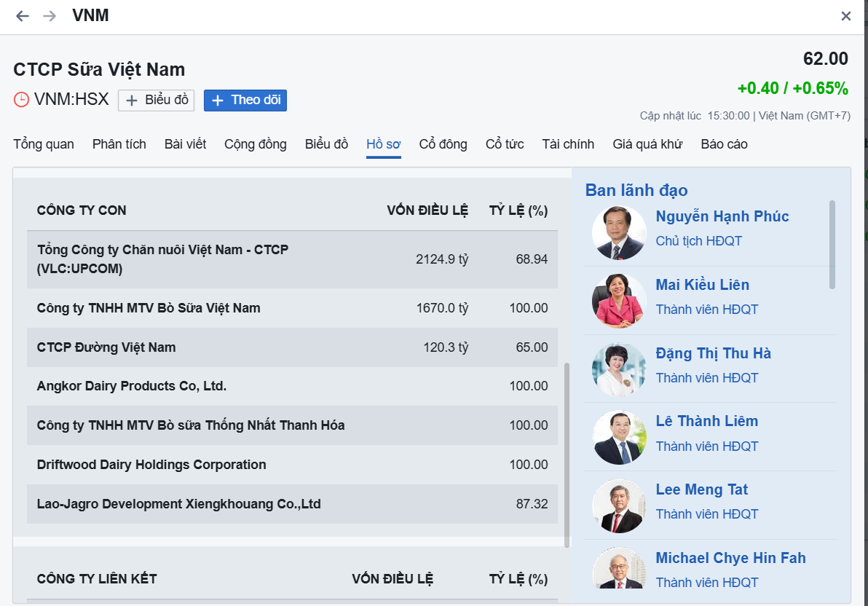868x606 pixels.
Task: Select the Hồ sơ tab
Action: pyautogui.click(x=384, y=144)
